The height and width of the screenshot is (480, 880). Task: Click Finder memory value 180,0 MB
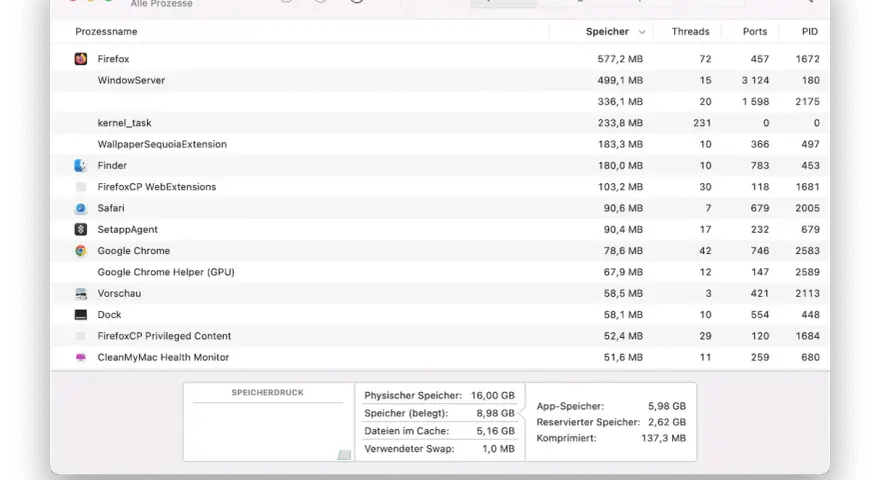pyautogui.click(x=620, y=166)
